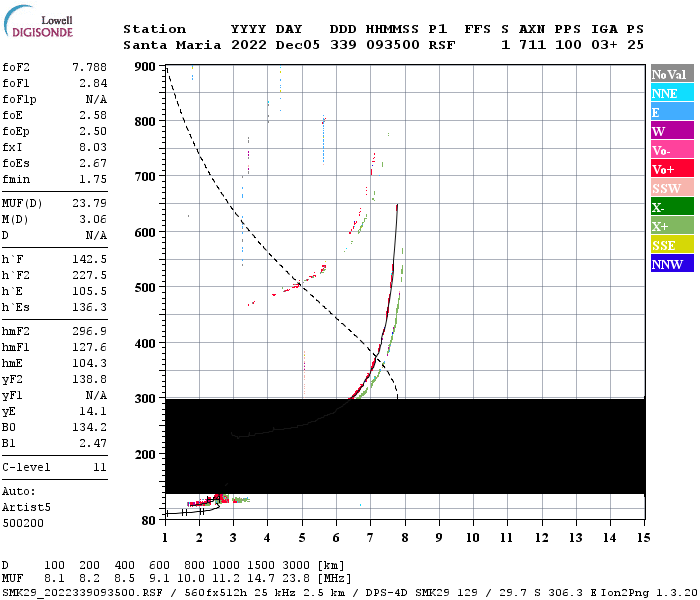Click the hmF2 value 296.9
The width and height of the screenshot is (700, 600).
click(89, 331)
